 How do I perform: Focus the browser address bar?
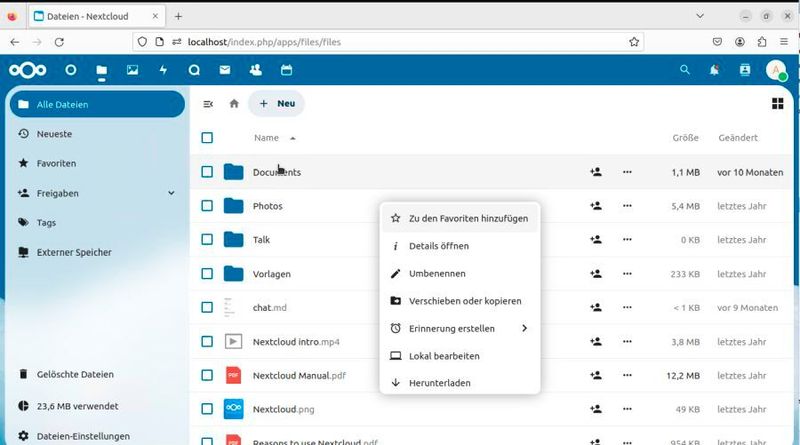[x=388, y=42]
